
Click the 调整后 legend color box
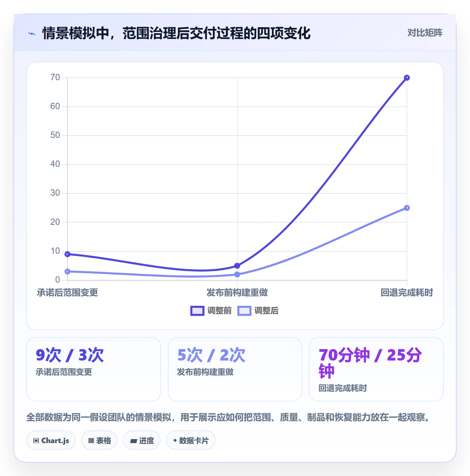click(x=244, y=311)
